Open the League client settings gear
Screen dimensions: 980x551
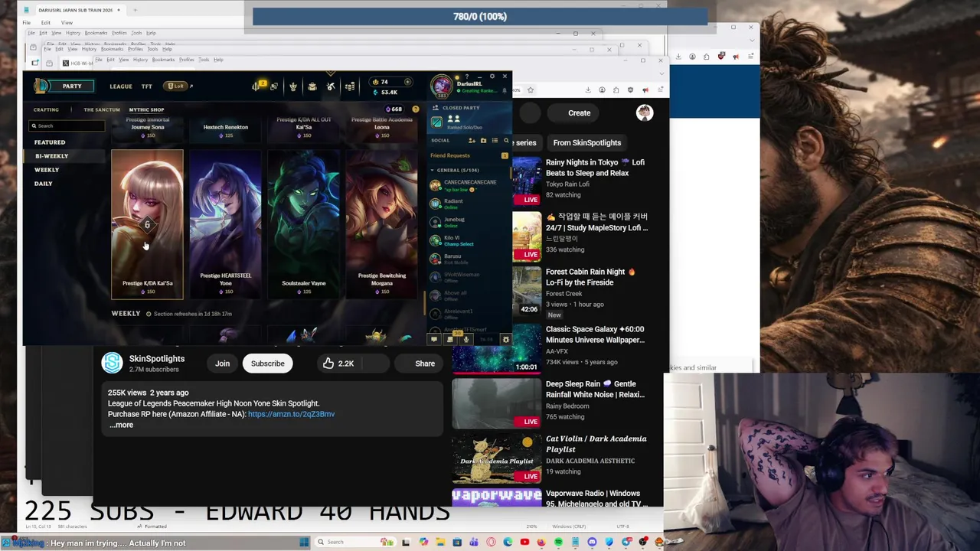point(492,77)
